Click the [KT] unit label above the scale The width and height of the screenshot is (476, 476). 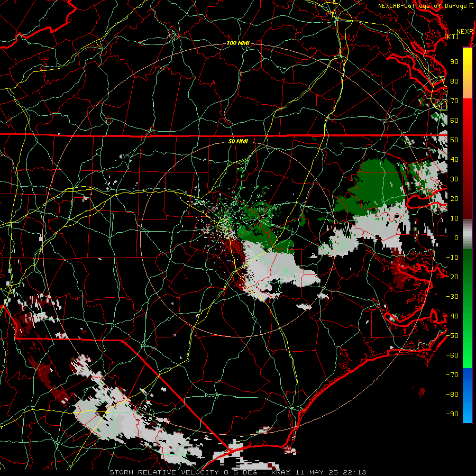point(452,36)
